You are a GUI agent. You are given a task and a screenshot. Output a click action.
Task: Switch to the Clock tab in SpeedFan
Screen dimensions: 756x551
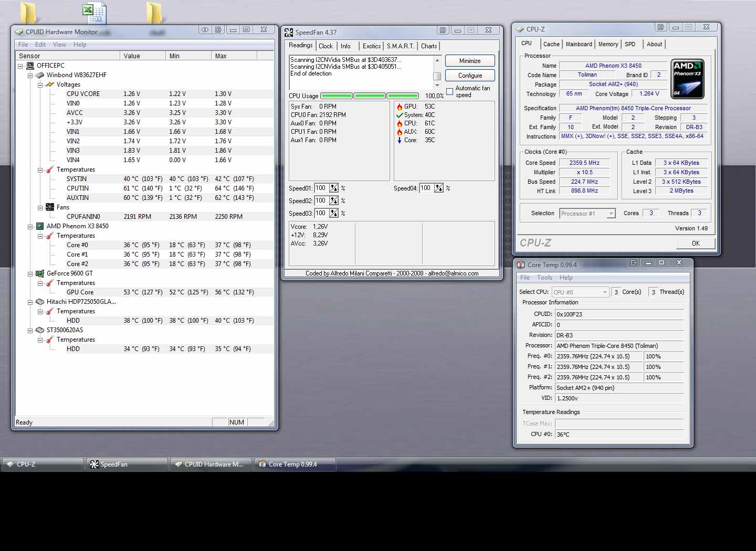[325, 46]
